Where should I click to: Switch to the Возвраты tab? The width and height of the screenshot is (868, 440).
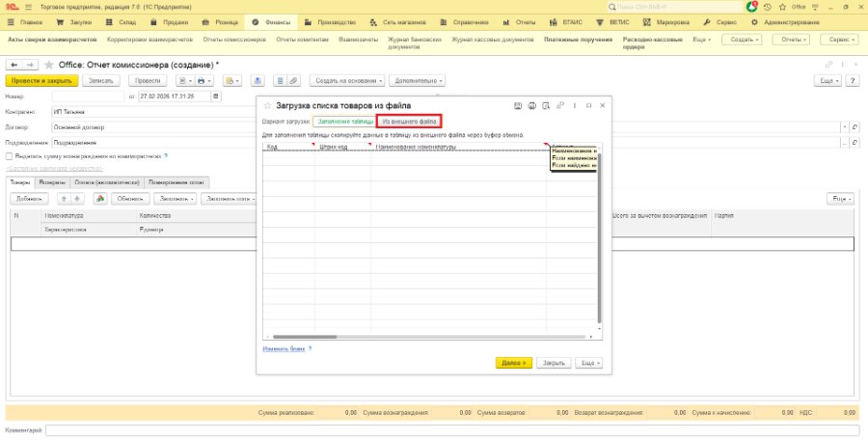point(53,182)
